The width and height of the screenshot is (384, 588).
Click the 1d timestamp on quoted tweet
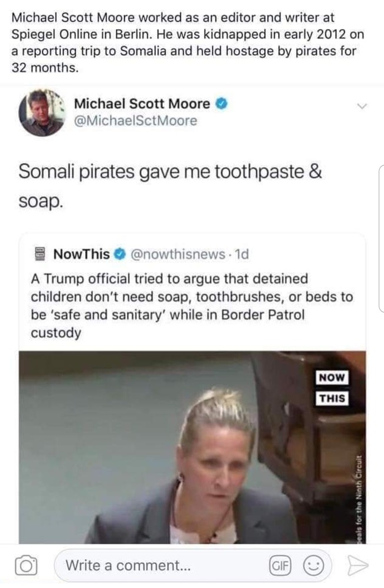pyautogui.click(x=241, y=255)
